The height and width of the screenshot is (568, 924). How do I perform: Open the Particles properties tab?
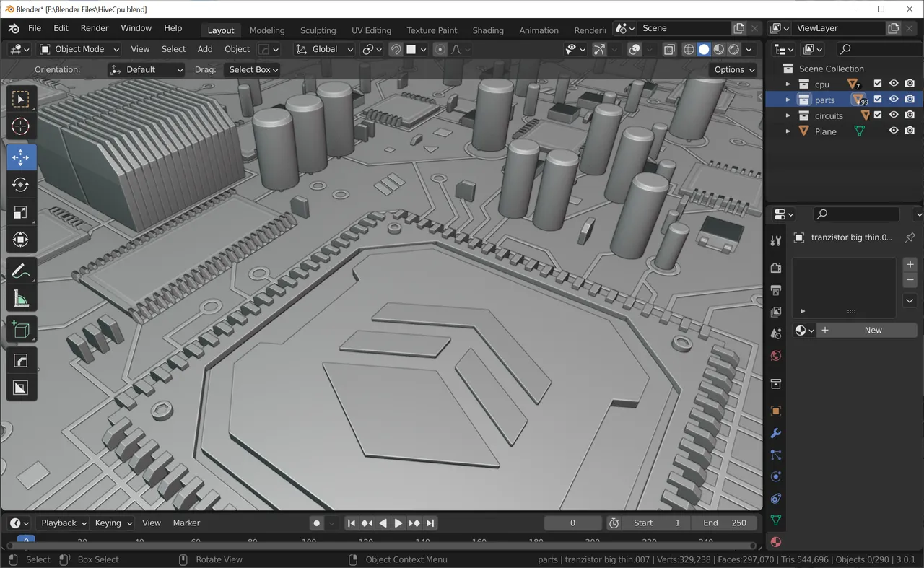(x=776, y=455)
